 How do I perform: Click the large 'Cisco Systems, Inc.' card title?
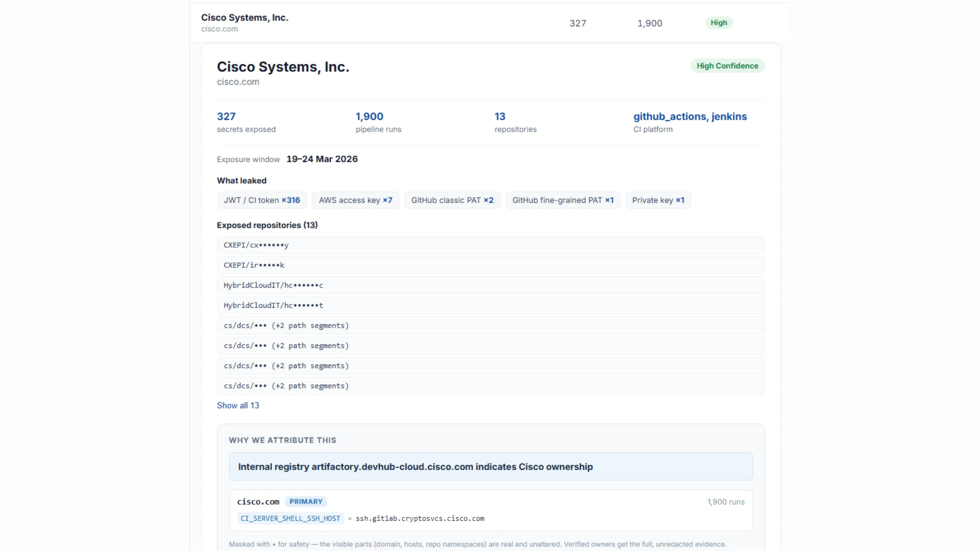click(x=283, y=67)
